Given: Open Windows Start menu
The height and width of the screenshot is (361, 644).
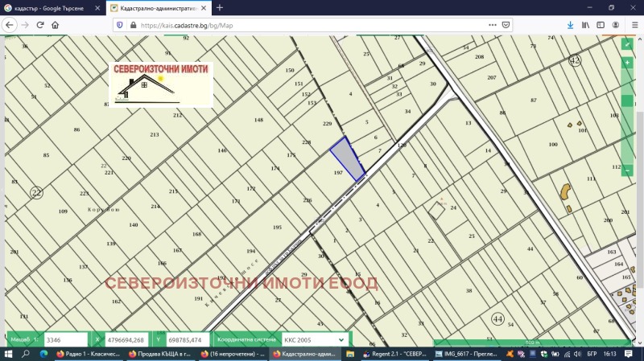Looking at the screenshot, I should [8, 354].
